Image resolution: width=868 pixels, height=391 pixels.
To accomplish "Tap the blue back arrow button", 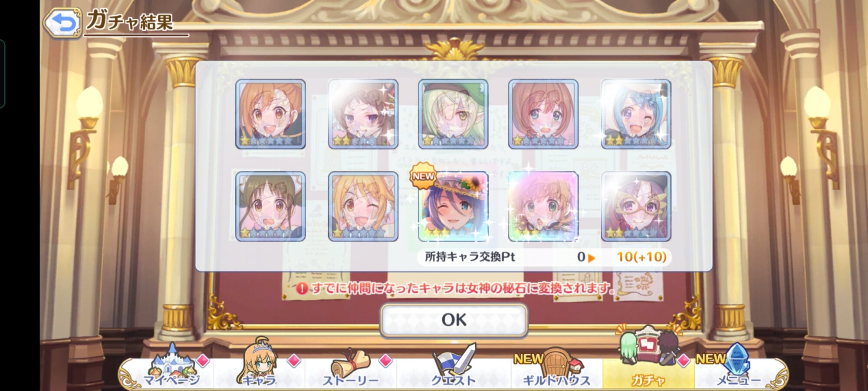I will (62, 23).
